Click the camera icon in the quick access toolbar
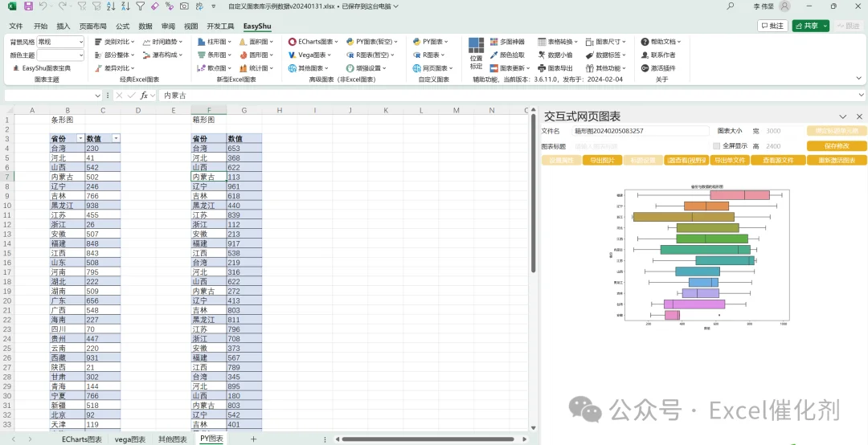The image size is (868, 445). [x=184, y=6]
